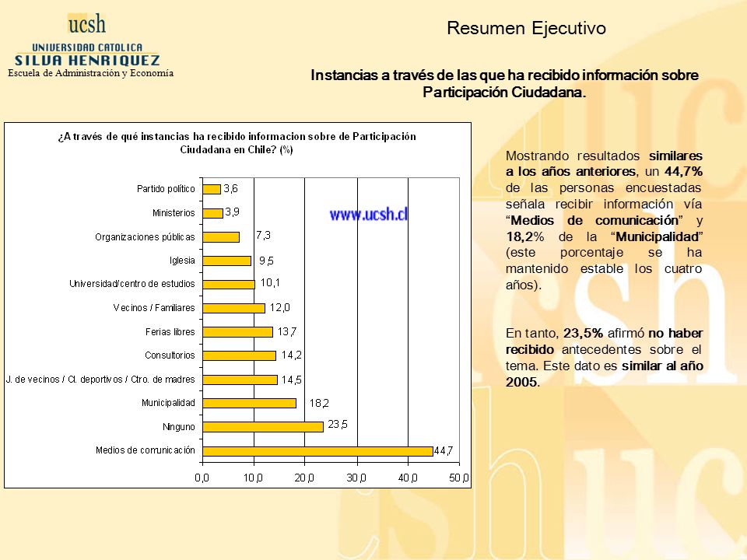Click the 10,0 x-axis tick label
The image size is (747, 560).
(252, 478)
